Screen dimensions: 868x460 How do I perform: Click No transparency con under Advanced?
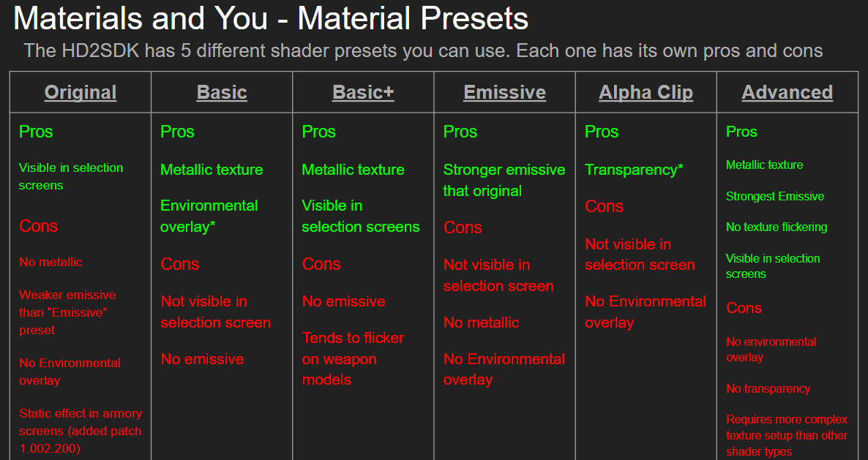[768, 388]
